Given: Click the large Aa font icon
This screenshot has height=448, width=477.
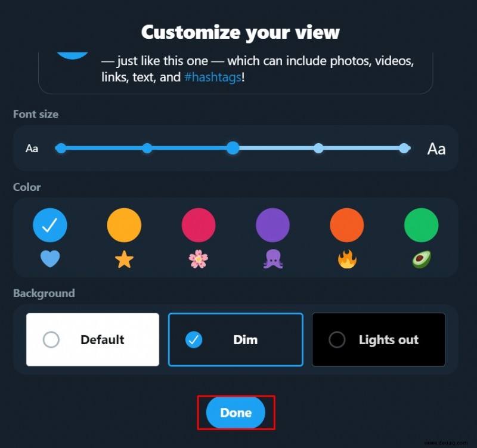Looking at the screenshot, I should click(436, 149).
